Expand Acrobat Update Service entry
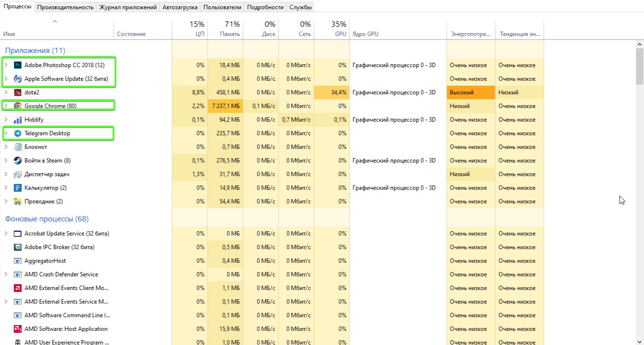Viewport: 644px width, 345px height. [6, 234]
